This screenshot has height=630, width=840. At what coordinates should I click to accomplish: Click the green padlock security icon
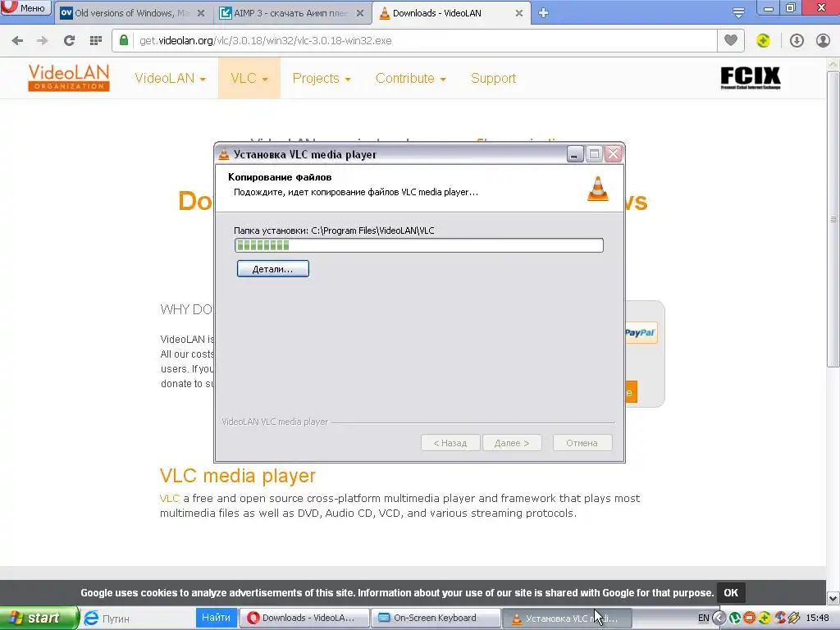point(124,40)
